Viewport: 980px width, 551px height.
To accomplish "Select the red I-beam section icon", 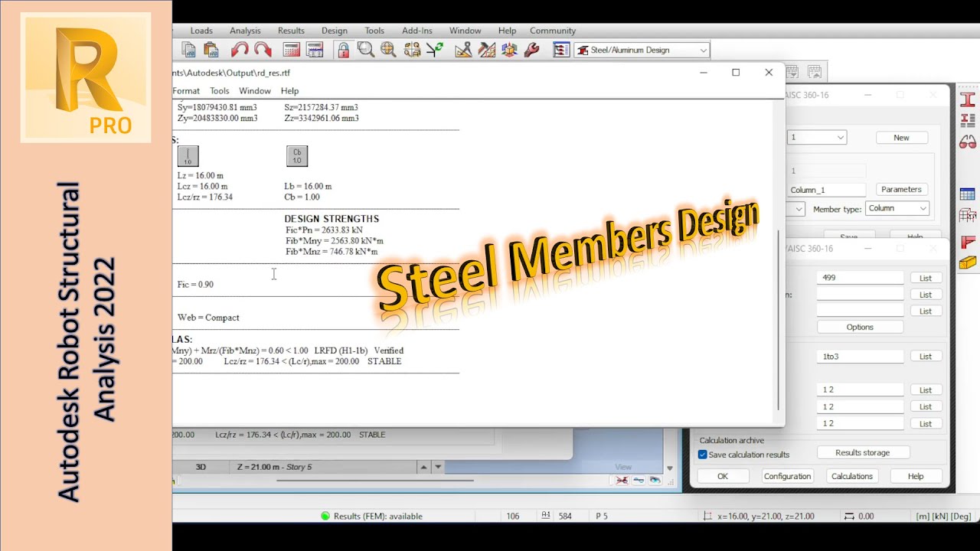I will click(968, 99).
